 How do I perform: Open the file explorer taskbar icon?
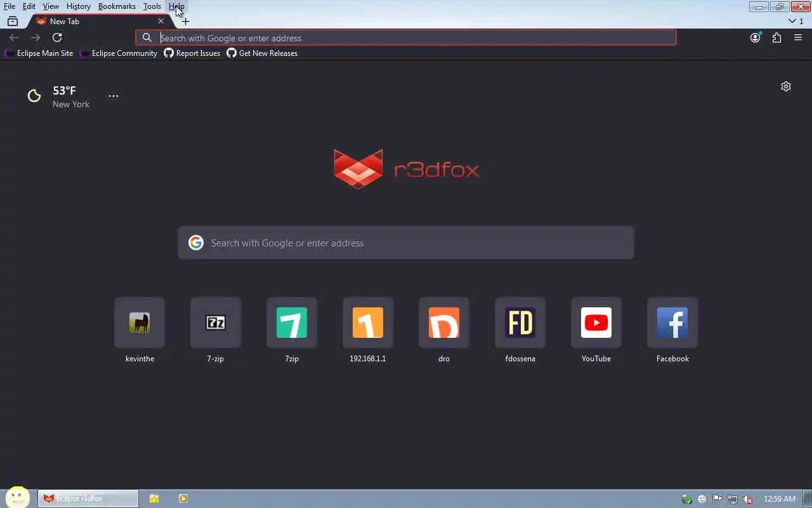pos(154,498)
